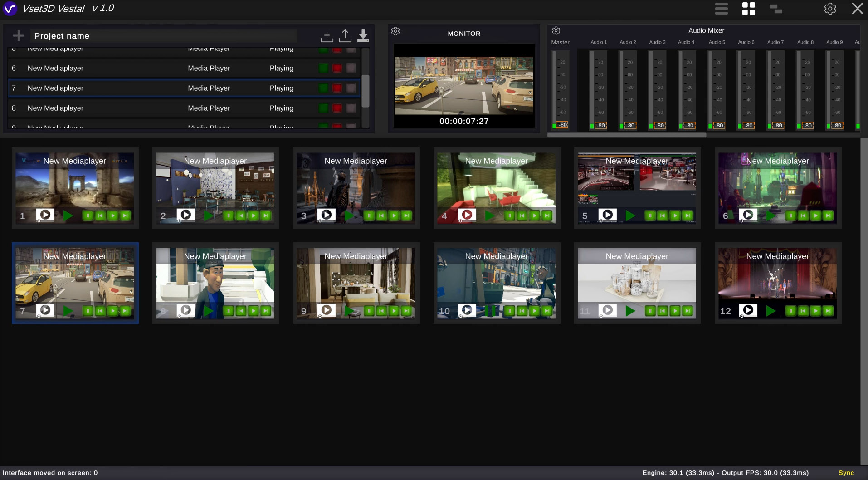This screenshot has height=480, width=868.
Task: Click the Project name field
Action: tap(164, 36)
